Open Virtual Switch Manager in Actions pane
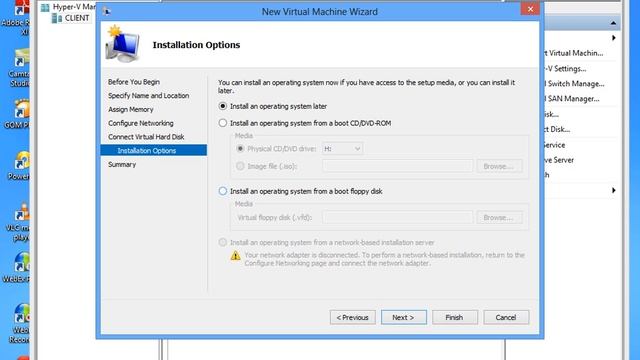640x360 pixels. 574,84
